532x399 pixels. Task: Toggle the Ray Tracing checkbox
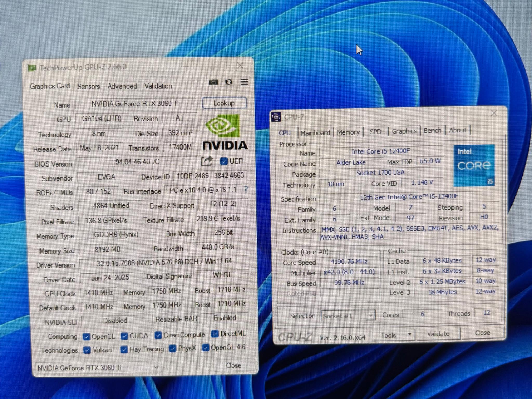[124, 350]
